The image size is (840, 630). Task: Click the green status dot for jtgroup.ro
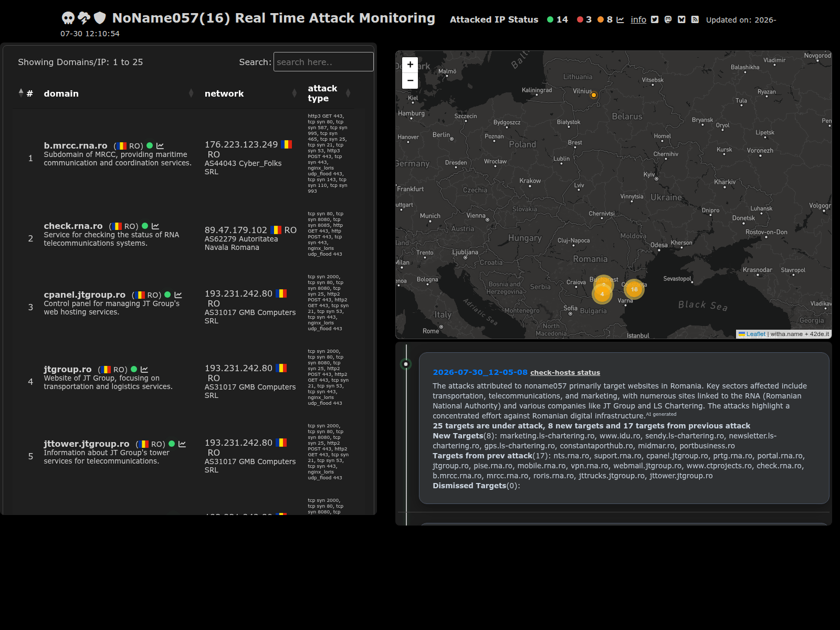(134, 370)
